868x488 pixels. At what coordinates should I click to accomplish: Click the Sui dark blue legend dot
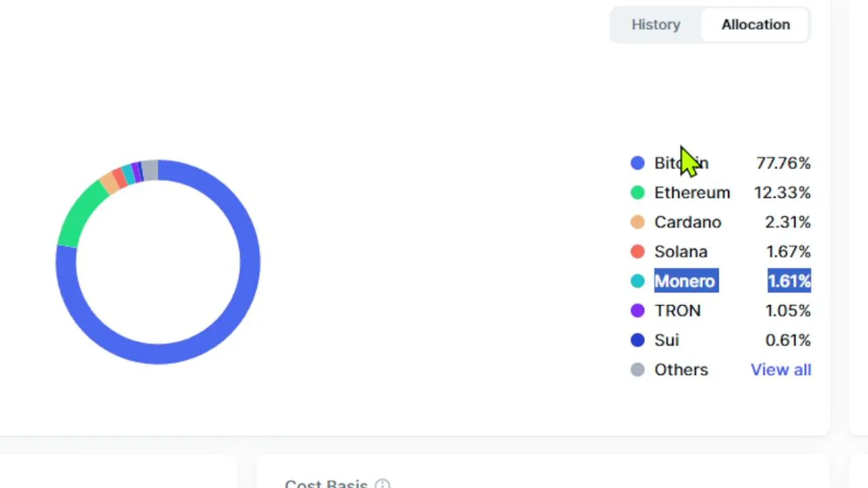point(637,340)
